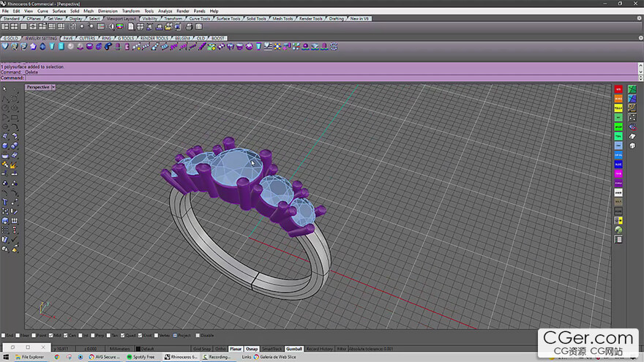This screenshot has height=362, width=644.
Task: Click the control points grid icon on right sidebar
Action: point(632,118)
